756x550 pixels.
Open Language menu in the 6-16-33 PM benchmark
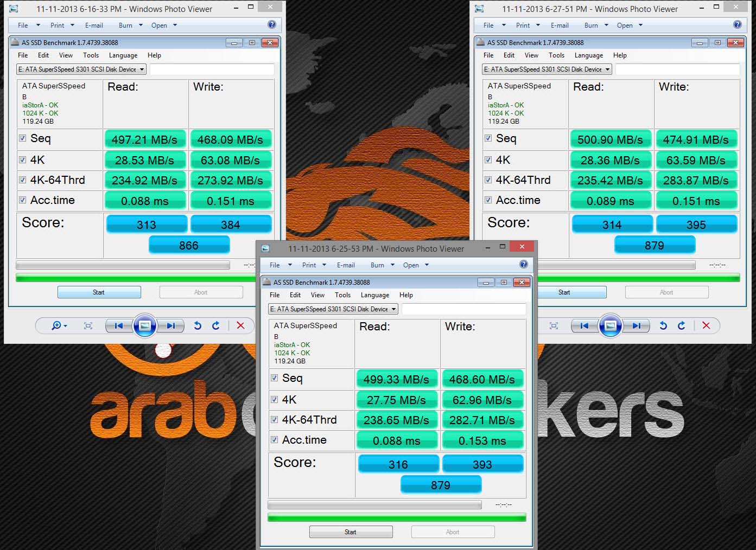123,55
